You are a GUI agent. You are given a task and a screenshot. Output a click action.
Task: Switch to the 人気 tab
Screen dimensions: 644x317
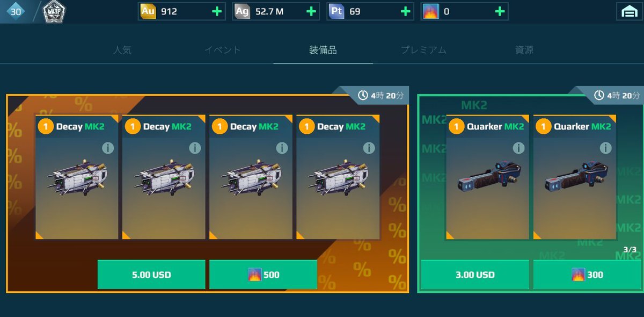click(x=122, y=50)
